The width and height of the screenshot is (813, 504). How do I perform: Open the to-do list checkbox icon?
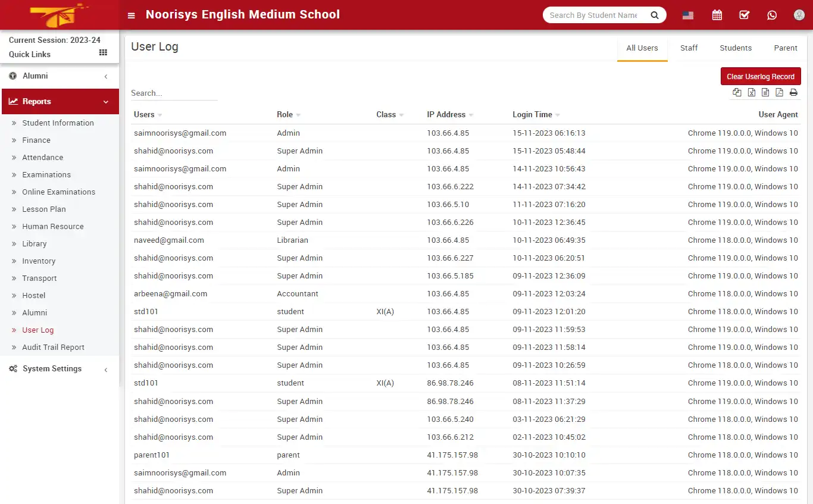[x=744, y=15]
